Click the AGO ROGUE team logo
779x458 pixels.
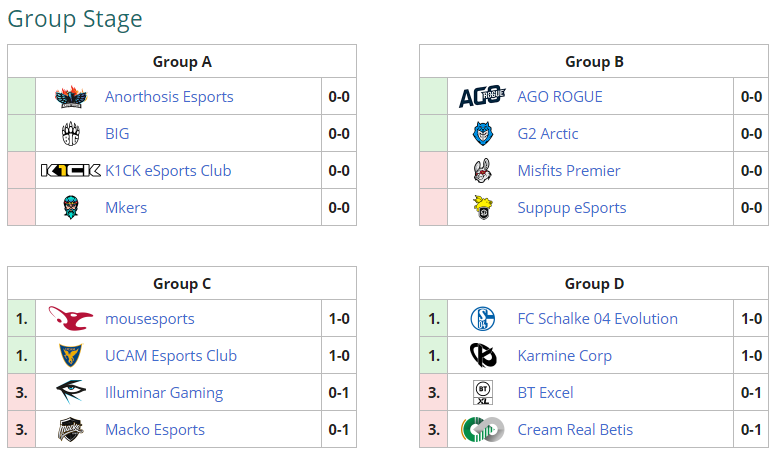coord(482,97)
